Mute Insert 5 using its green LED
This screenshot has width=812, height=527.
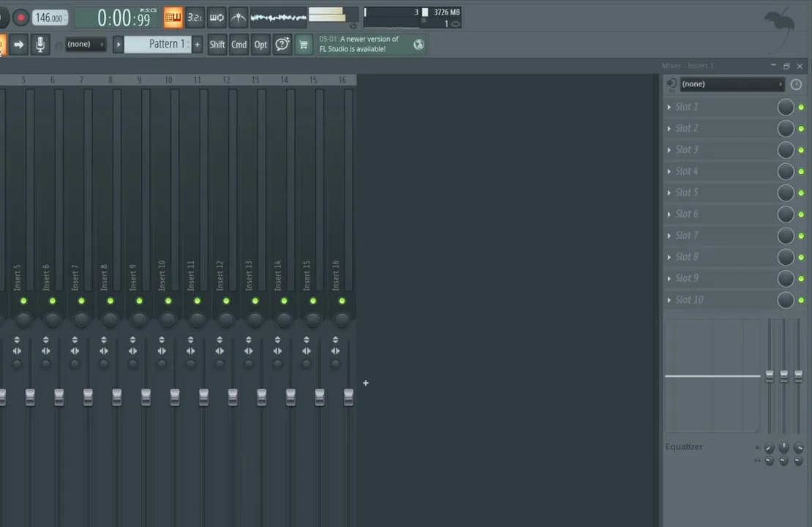23,301
